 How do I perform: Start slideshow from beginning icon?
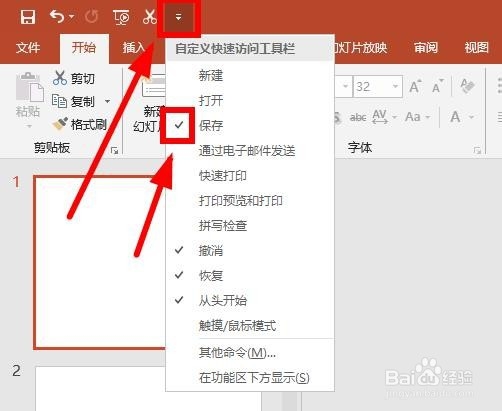[121, 17]
